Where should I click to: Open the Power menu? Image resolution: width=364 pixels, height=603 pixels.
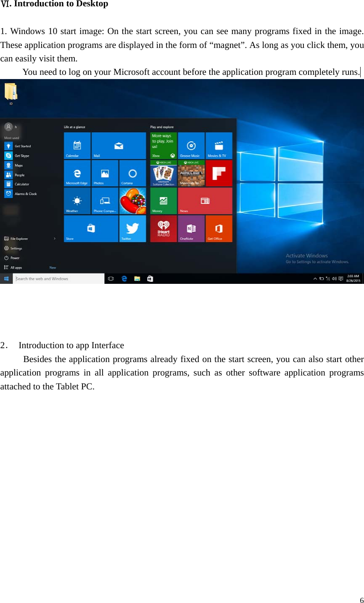15,258
